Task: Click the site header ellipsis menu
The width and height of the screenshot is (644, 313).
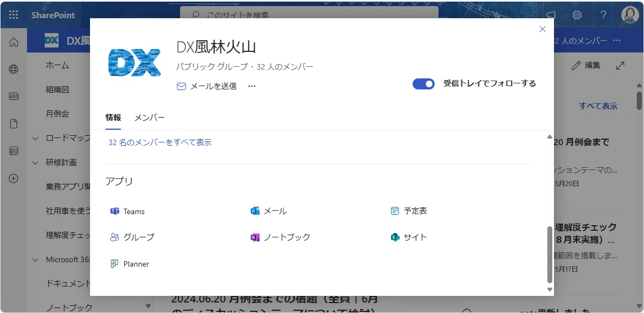Action: 617,41
